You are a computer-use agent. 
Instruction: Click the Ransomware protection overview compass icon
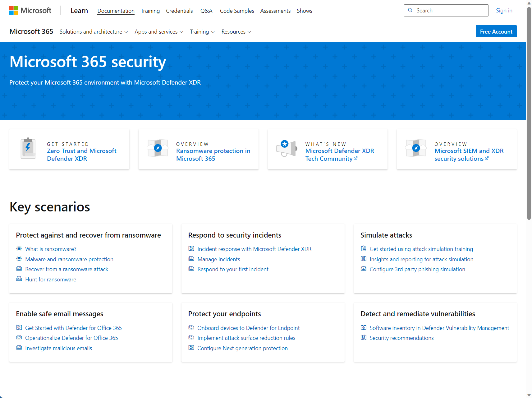[158, 148]
